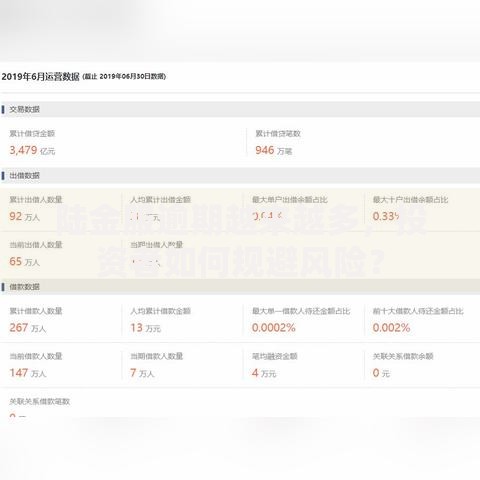Select the 当期出借人数量 label
This screenshot has height=480, width=480.
[x=157, y=245]
